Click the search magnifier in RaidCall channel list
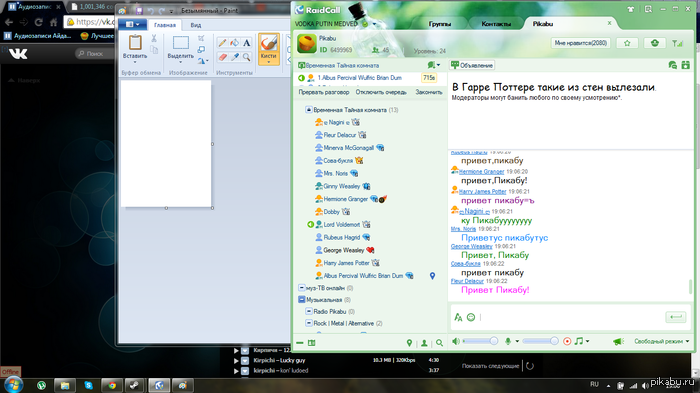Screen dimensions: 700x393 pyautogui.click(x=439, y=343)
